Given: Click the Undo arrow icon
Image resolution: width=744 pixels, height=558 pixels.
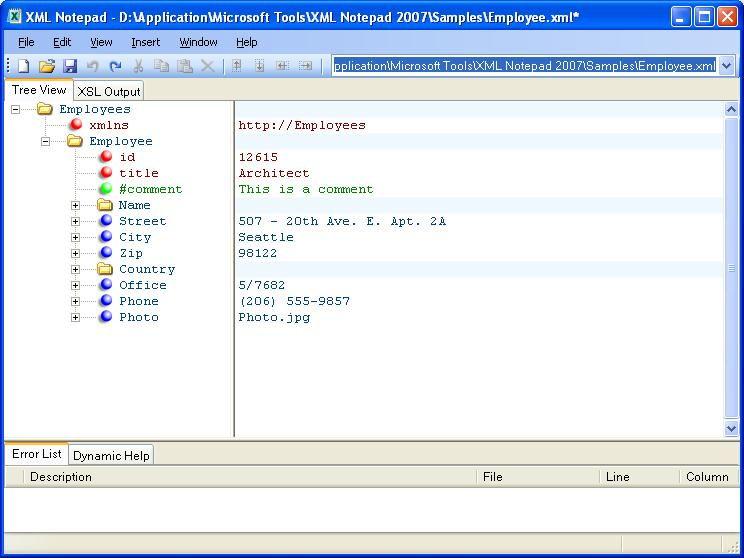Looking at the screenshot, I should 93,66.
